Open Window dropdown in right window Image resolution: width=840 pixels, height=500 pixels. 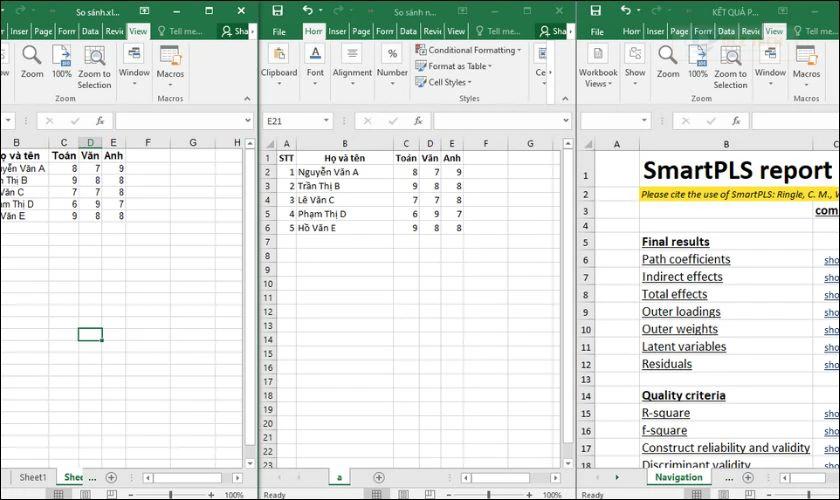pyautogui.click(x=770, y=65)
